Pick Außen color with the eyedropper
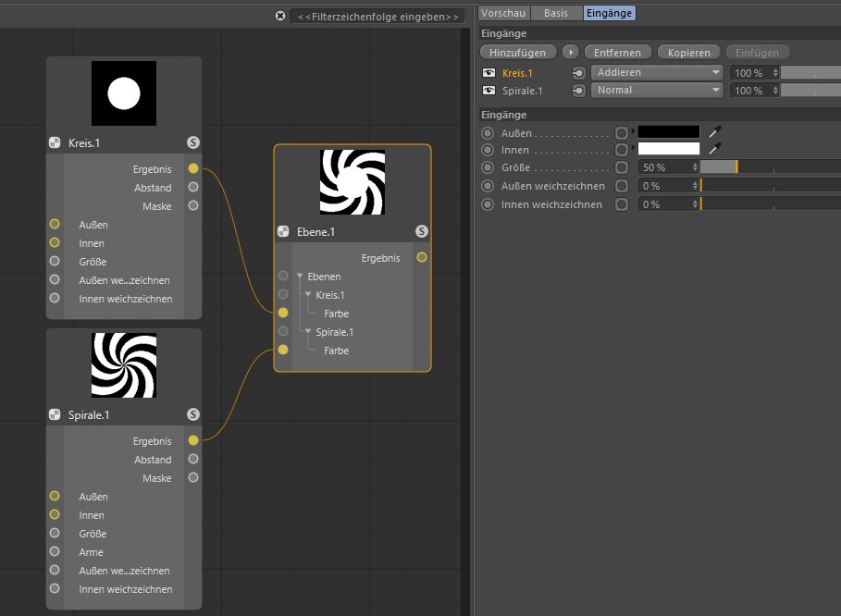The height and width of the screenshot is (616, 841). [714, 132]
